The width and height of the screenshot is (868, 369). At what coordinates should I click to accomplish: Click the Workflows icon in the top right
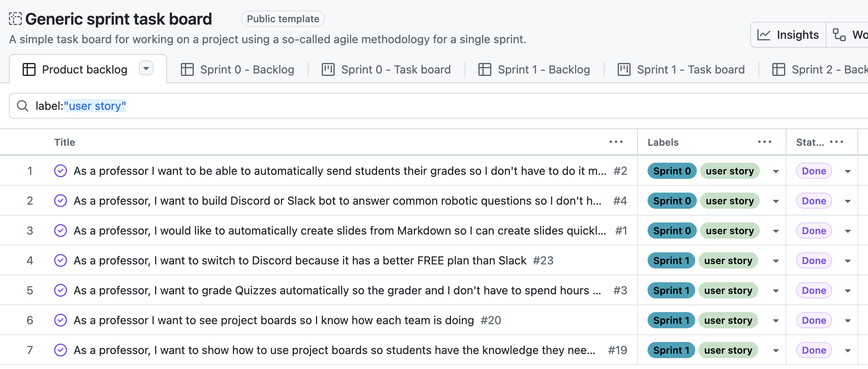(x=839, y=35)
